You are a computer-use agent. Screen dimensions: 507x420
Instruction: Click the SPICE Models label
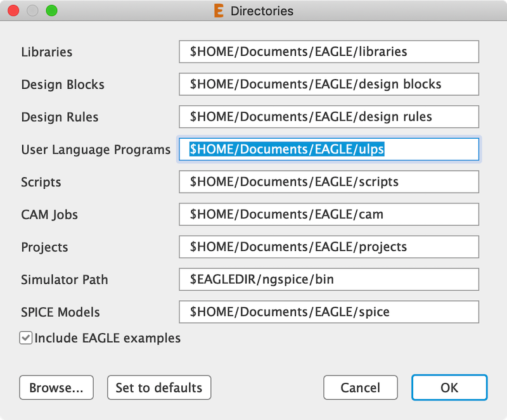tap(60, 312)
